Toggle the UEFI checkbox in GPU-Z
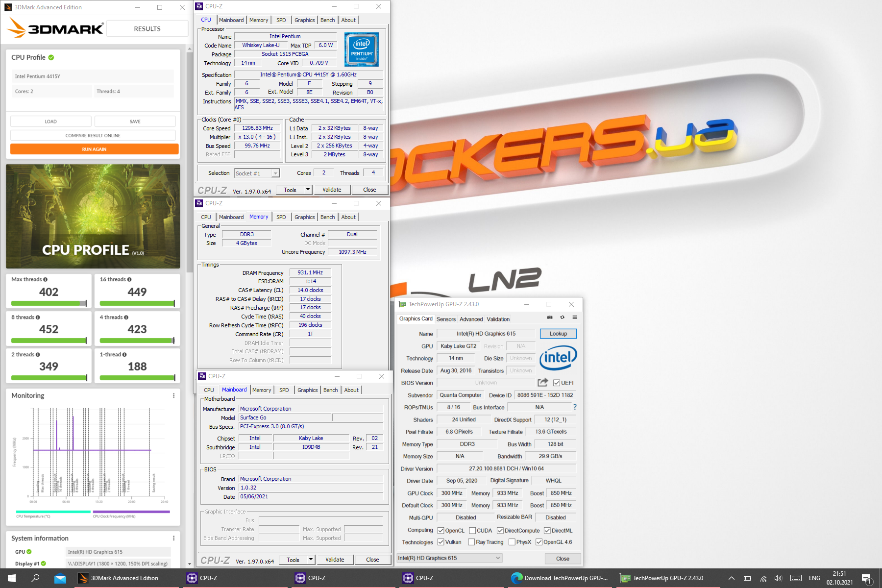Screen dimensions: 882x588 click(556, 383)
